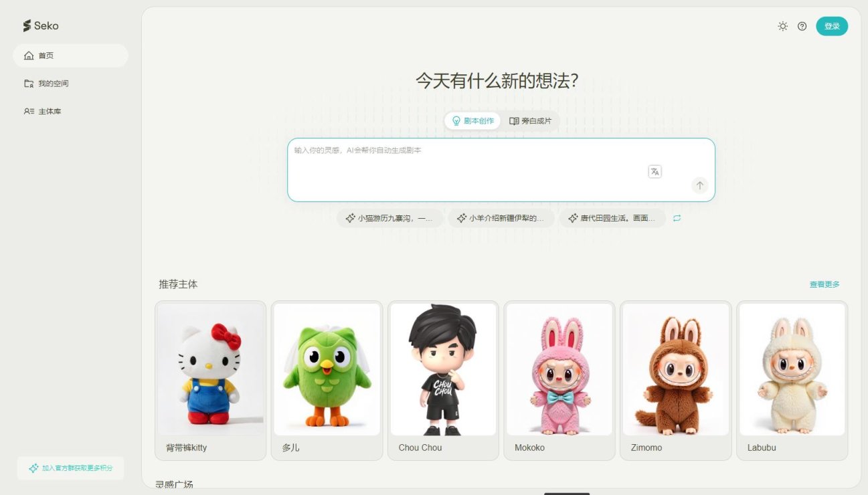
Task: Select the 小猫游历九寨沟 prompt suggestion
Action: 389,218
